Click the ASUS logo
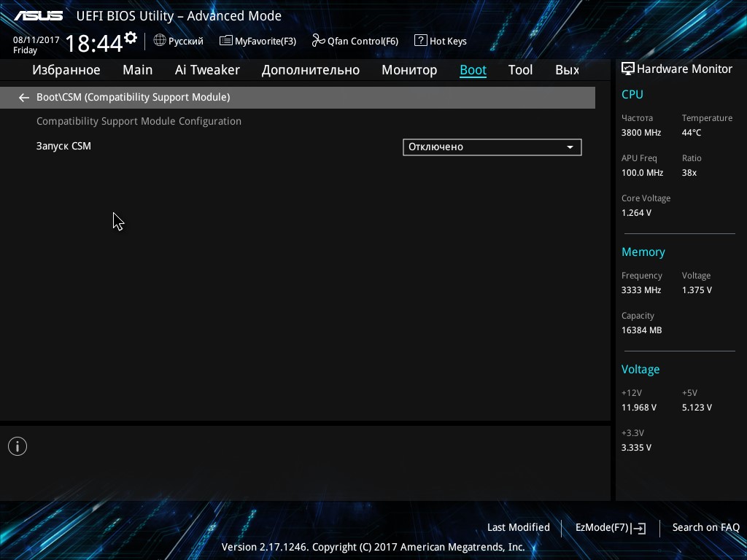Screen dimensions: 747x560 tap(38, 16)
